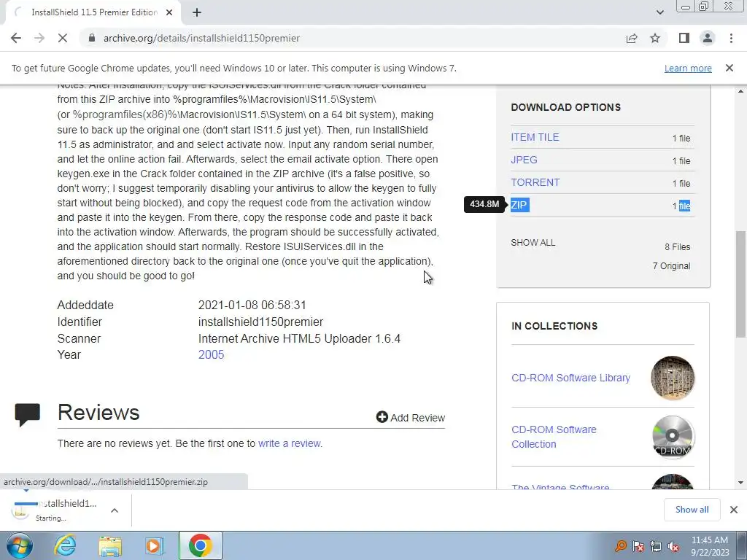This screenshot has width=747, height=560.
Task: Download the ITEM TILE file
Action: click(x=535, y=137)
